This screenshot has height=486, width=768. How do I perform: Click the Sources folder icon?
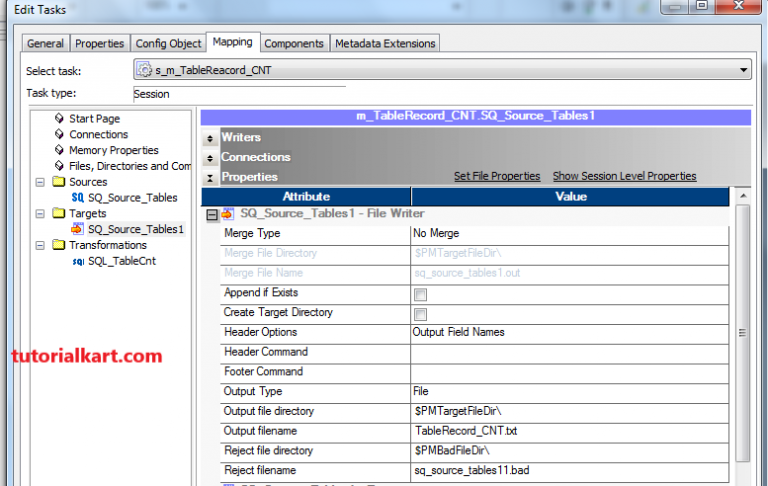(x=59, y=182)
